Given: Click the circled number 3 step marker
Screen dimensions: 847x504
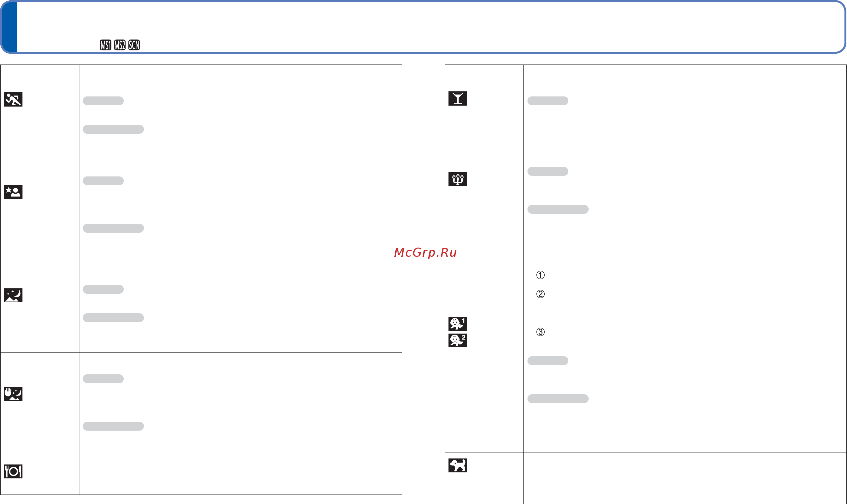Looking at the screenshot, I should click(540, 332).
